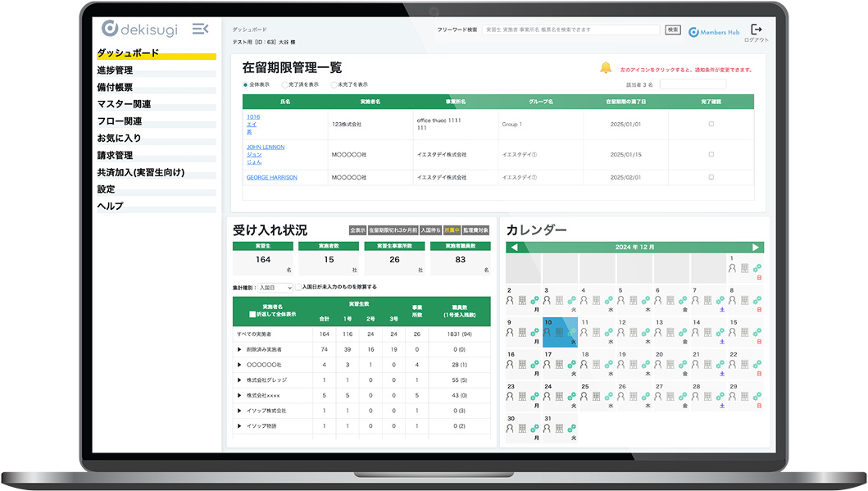Click the GEORGE HARRISON link

[271, 177]
